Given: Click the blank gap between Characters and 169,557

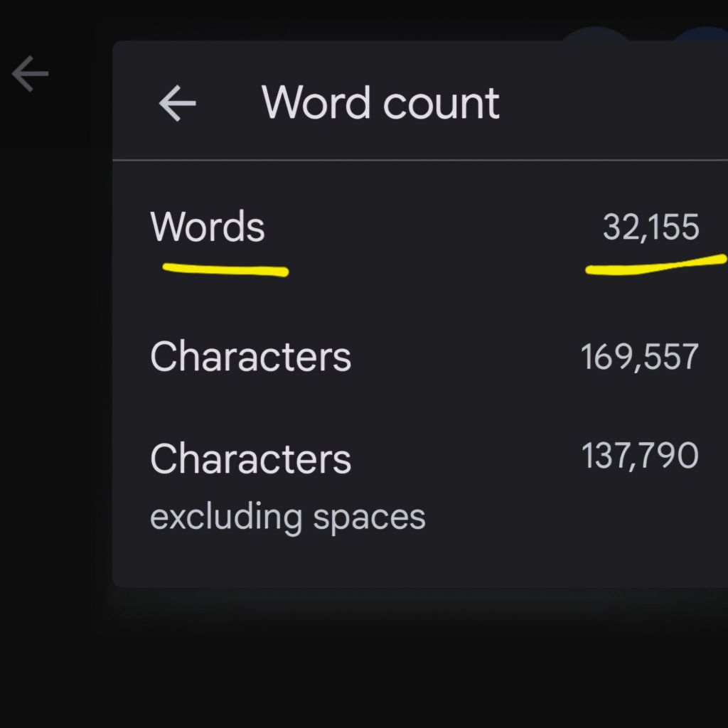Looking at the screenshot, I should point(466,357).
